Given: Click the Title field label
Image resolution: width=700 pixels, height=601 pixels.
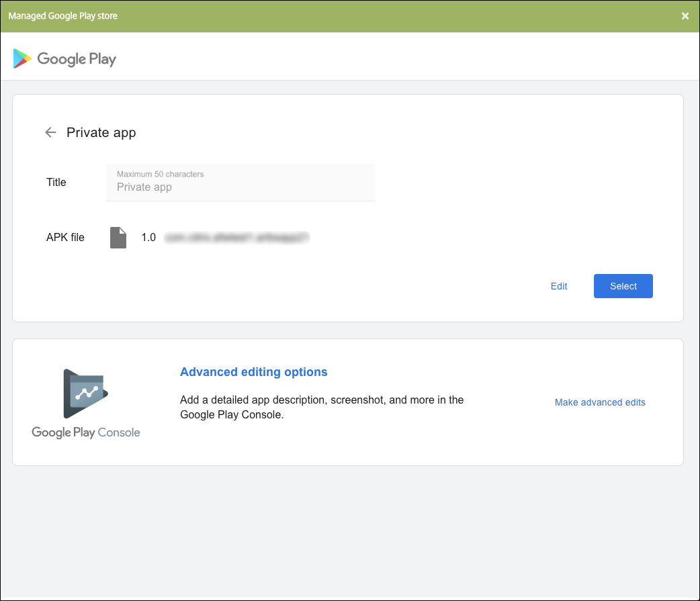Looking at the screenshot, I should point(56,182).
